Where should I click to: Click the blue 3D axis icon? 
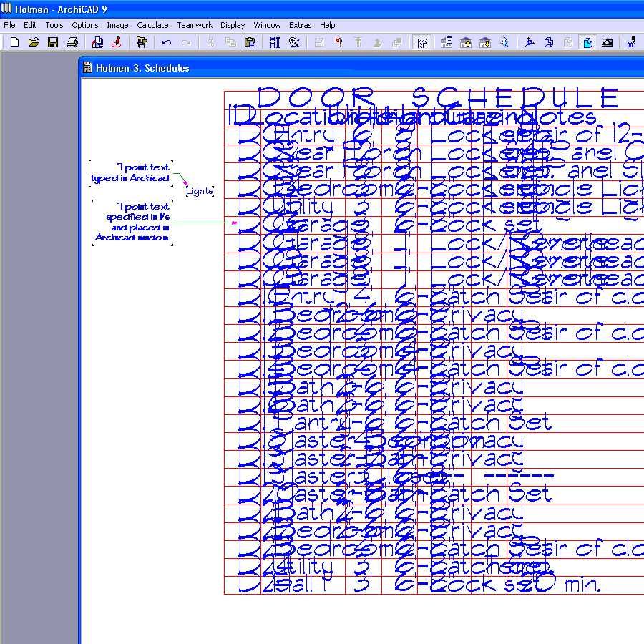[x=530, y=42]
